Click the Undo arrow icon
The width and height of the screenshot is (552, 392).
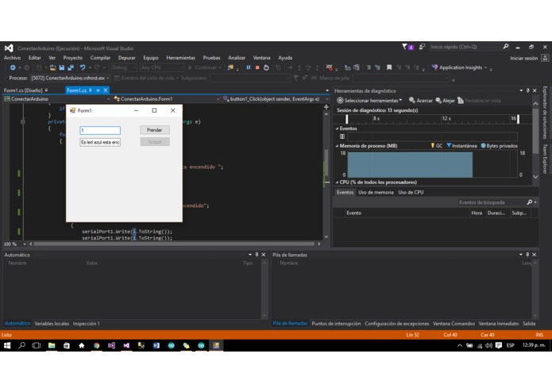click(x=83, y=67)
